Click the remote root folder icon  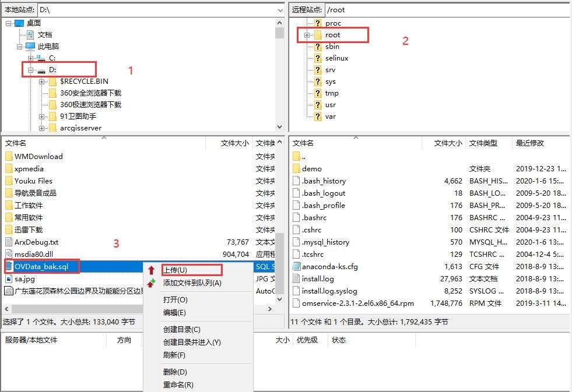[318, 35]
